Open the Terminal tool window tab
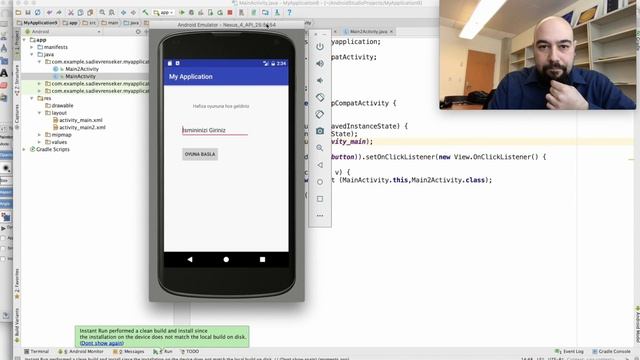This screenshot has height=360, width=640. click(37, 351)
